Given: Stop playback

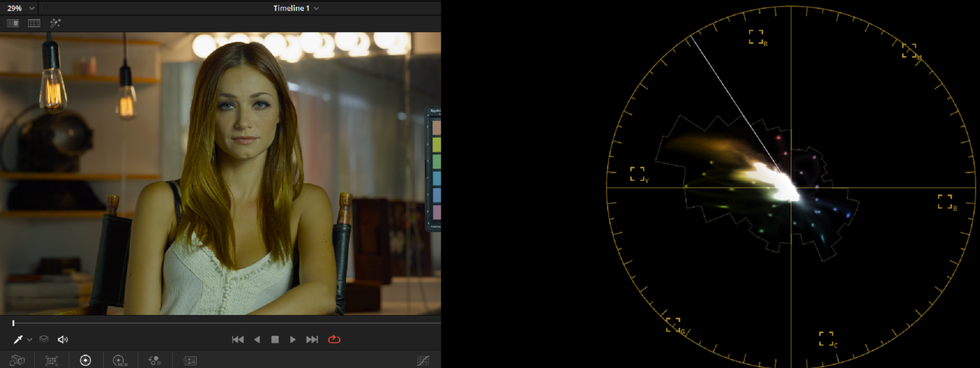Looking at the screenshot, I should 275,339.
